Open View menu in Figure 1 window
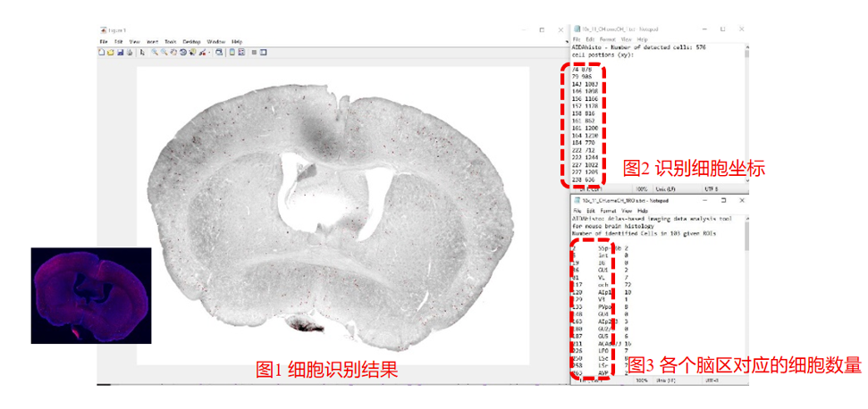 (134, 41)
